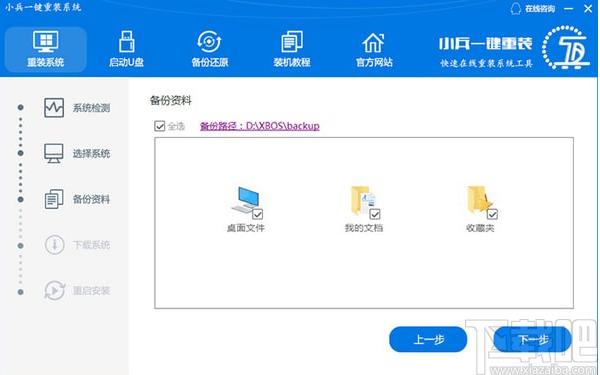Uncheck the 收藏夹 checkbox
Image resolution: width=600 pixels, height=375 pixels.
click(x=492, y=214)
